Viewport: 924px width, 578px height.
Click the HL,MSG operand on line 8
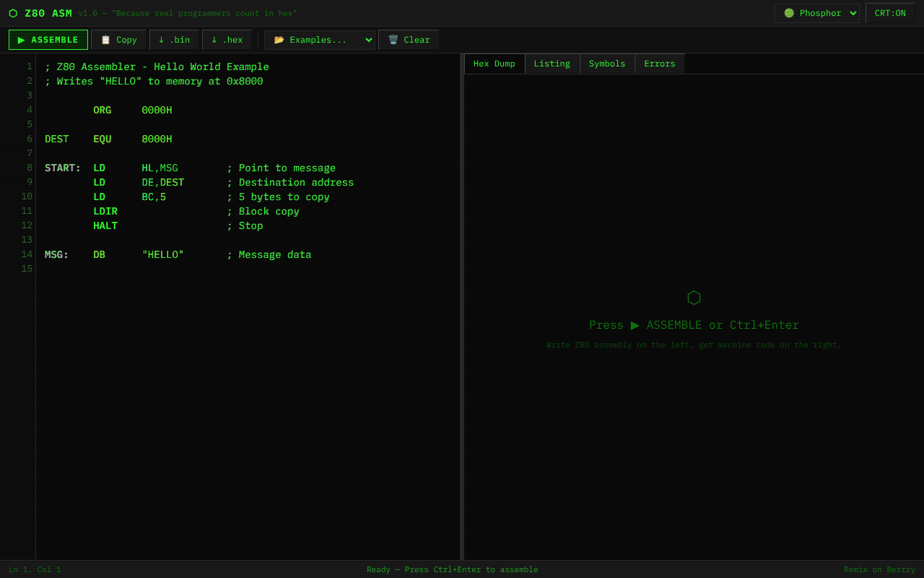point(160,168)
